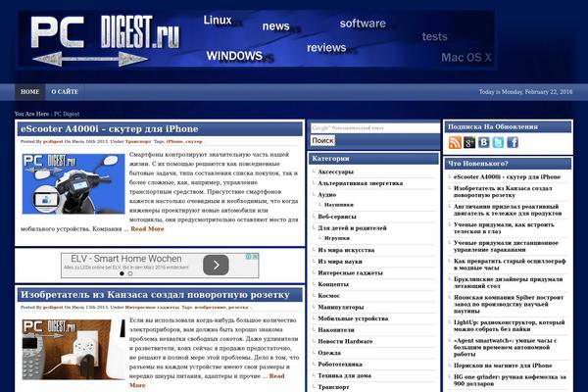Click the AdChoices icon on the ad
588x392 pixels.
click(x=252, y=257)
